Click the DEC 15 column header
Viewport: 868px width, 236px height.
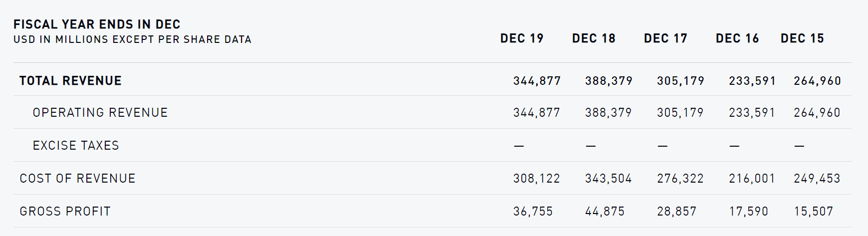pyautogui.click(x=802, y=38)
